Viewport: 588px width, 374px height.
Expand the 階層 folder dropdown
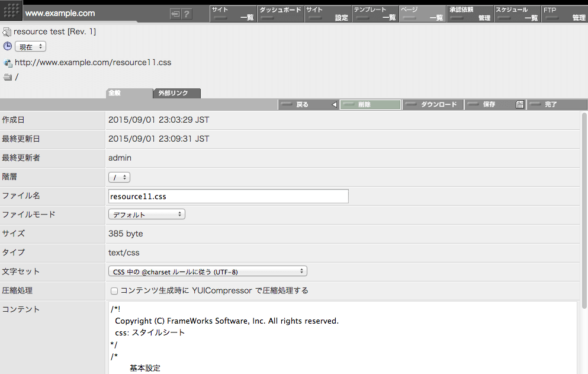pyautogui.click(x=119, y=177)
